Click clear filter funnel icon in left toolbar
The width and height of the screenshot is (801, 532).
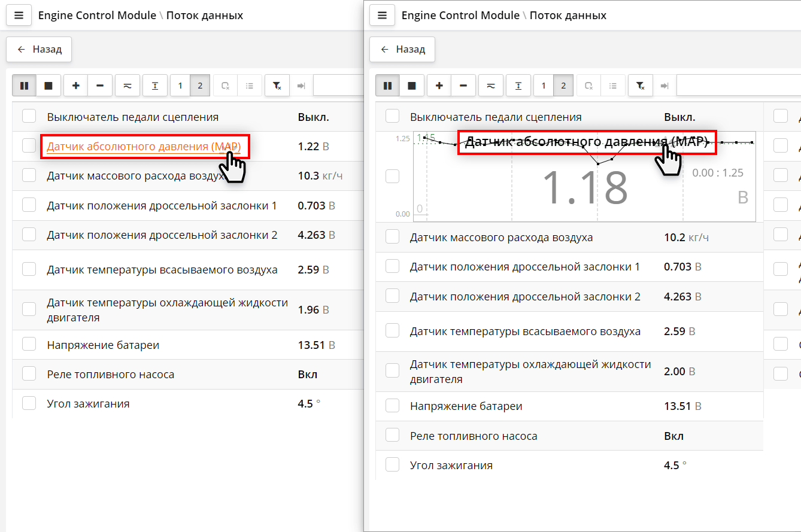[277, 86]
